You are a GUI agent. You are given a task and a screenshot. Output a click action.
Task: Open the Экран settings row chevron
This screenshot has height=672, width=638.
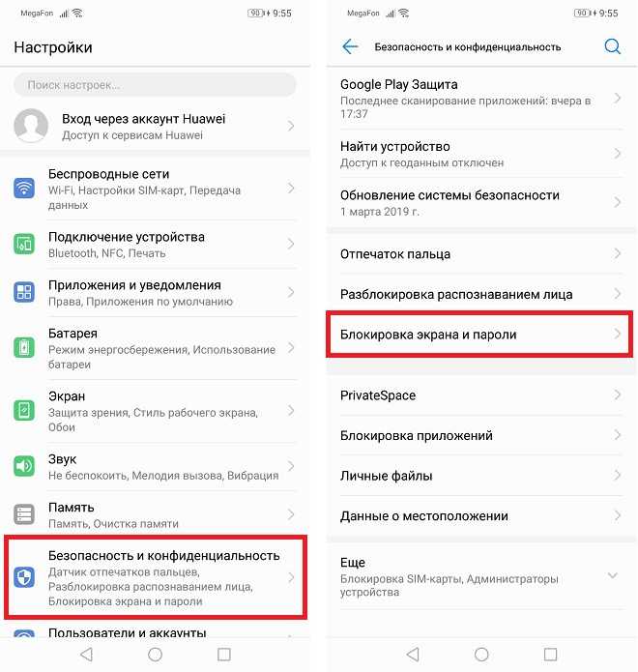[x=291, y=411]
